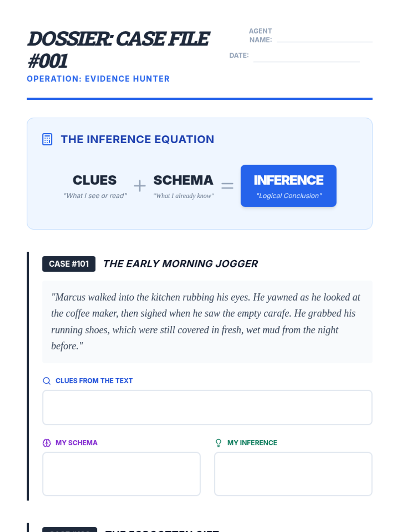Click the brain icon beside My Schema
Viewport: 399px width, 532px height.
(x=47, y=443)
